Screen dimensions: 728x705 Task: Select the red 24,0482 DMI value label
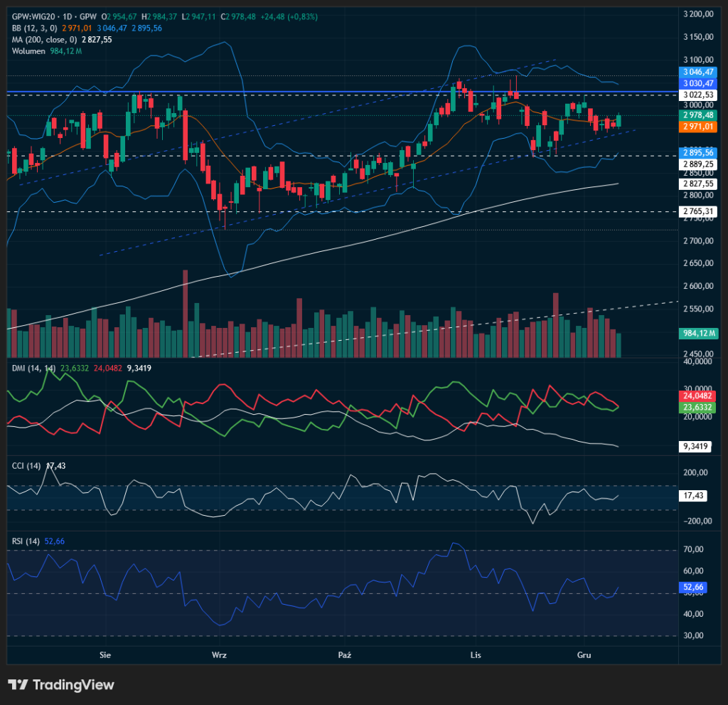pos(697,396)
